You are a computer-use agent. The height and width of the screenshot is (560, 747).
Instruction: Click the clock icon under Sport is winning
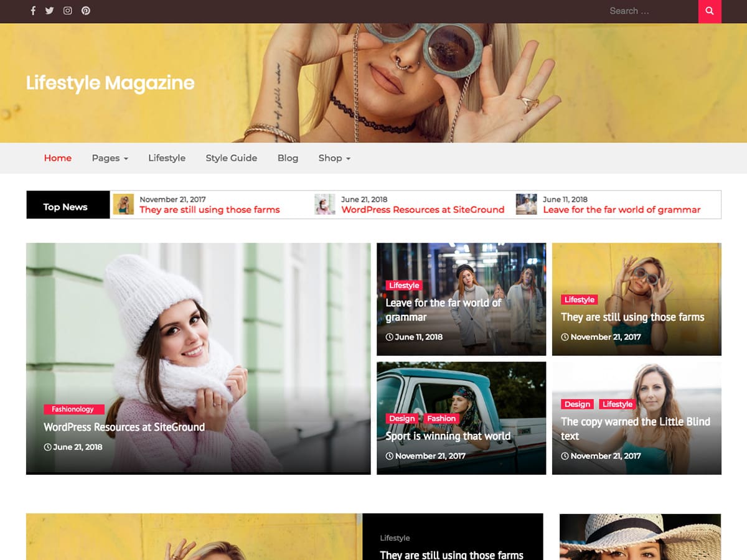389,455
